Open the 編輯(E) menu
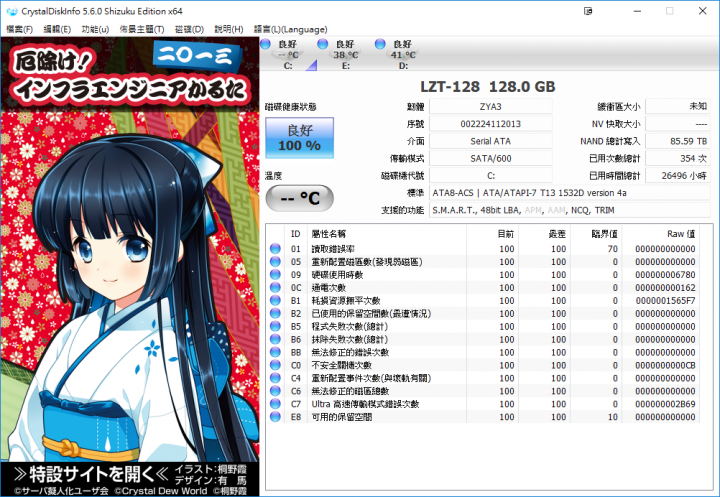This screenshot has width=720, height=497. [57, 29]
